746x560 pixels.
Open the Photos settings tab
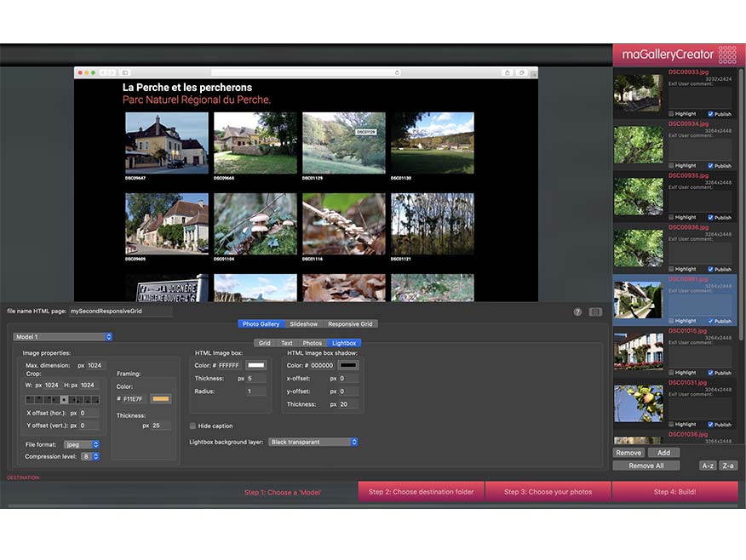coord(313,343)
